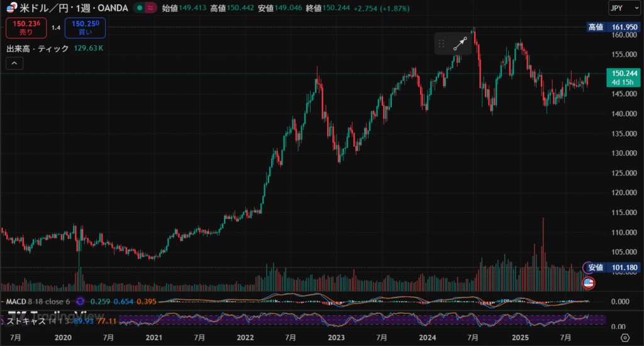Click the purple MACD indicator status icon
The height and width of the screenshot is (346, 644).
[80, 301]
